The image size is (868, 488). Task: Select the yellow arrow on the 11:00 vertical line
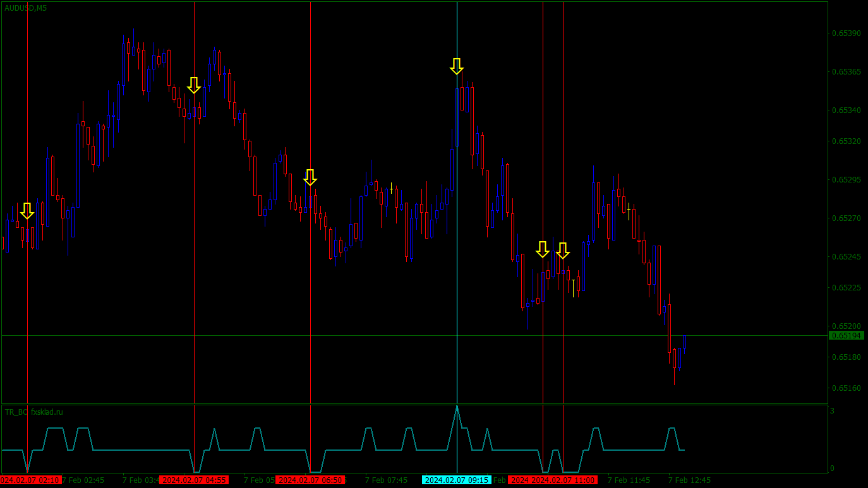pos(563,251)
